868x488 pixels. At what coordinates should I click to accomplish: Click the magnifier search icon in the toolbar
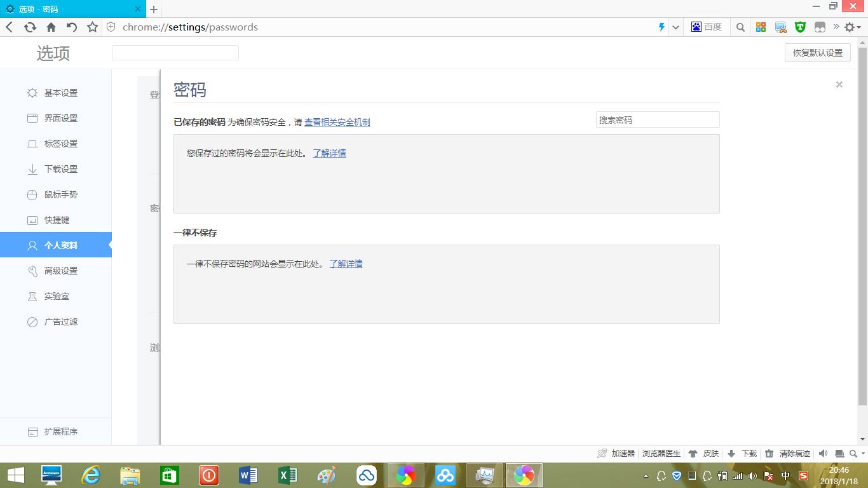(x=741, y=27)
